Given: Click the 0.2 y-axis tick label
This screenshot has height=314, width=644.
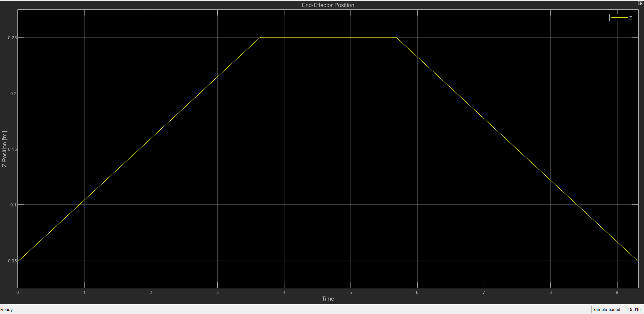Looking at the screenshot, I should [13, 93].
